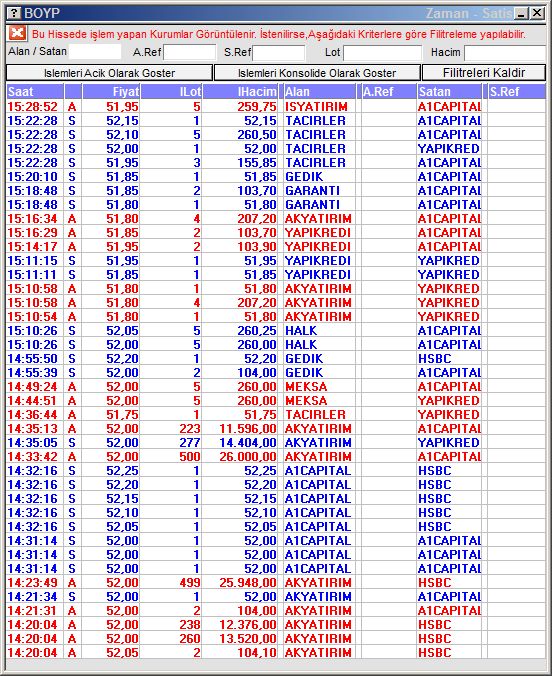Click MEKSA in the 14:44:51 row
Screen dimensions: 552x676
click(306, 401)
